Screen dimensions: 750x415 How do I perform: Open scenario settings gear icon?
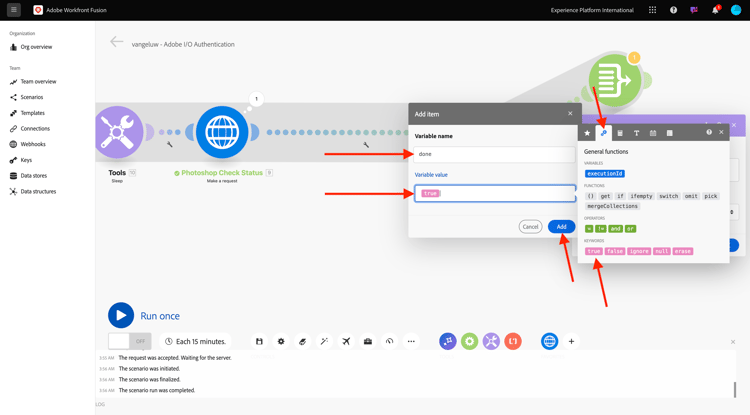281,341
